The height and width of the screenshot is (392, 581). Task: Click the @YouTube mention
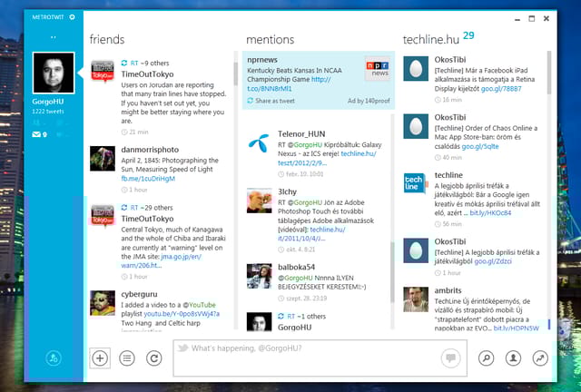199,305
